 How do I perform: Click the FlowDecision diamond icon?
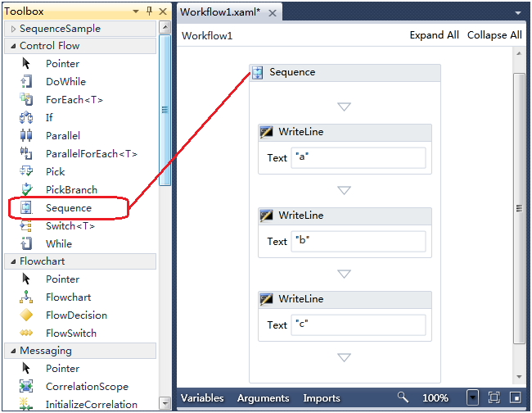click(26, 315)
